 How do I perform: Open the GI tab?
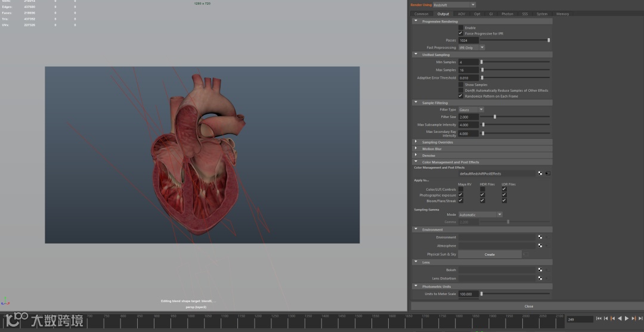491,14
